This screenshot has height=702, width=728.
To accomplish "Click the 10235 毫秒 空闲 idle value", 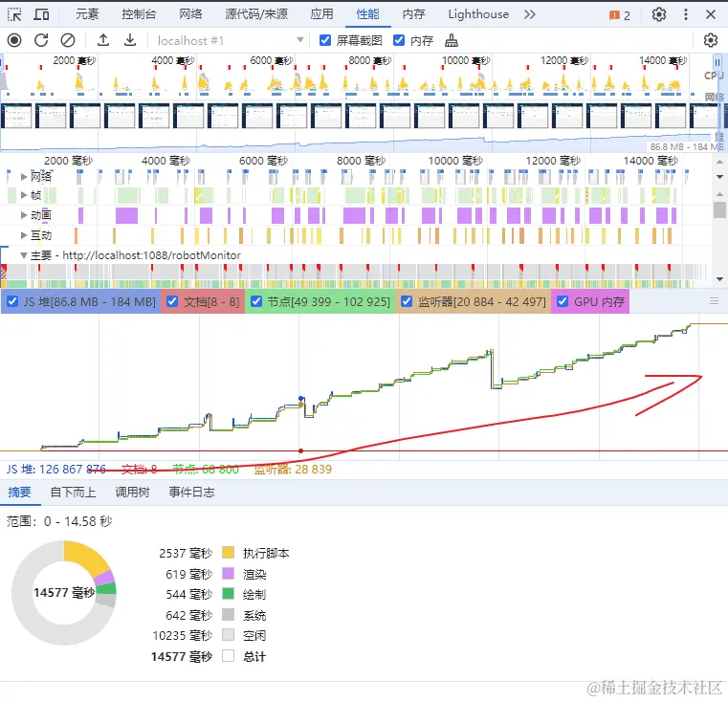I will [x=183, y=636].
